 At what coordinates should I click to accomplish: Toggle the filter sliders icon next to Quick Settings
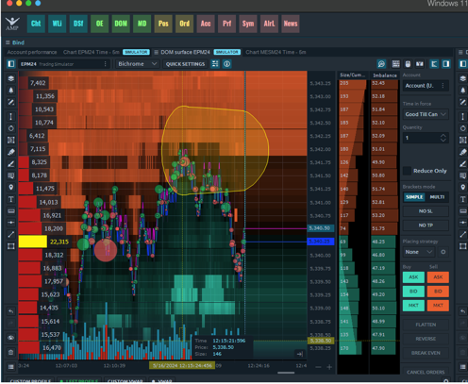coord(215,64)
